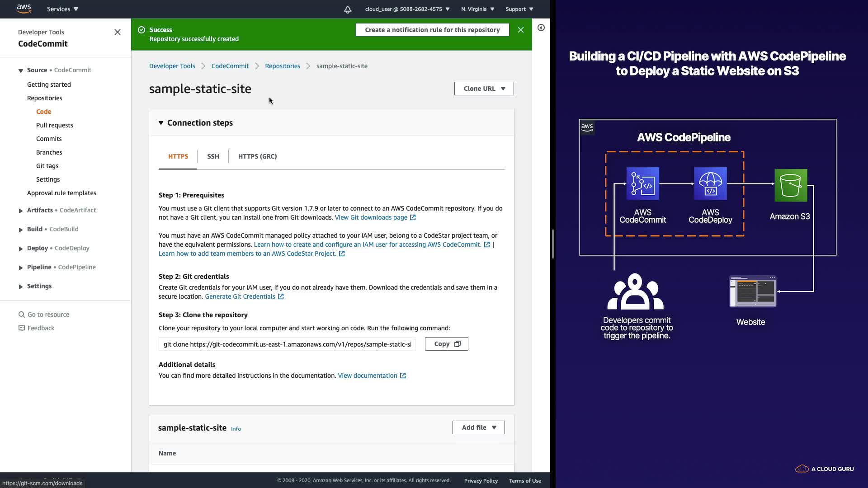The width and height of the screenshot is (868, 488).
Task: Open the N. Virginia region selector
Action: tap(477, 9)
